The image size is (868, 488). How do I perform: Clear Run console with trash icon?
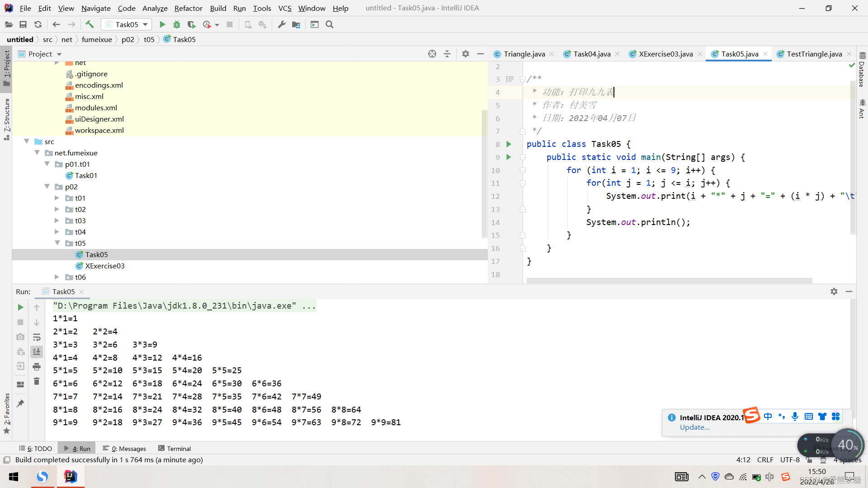(37, 381)
